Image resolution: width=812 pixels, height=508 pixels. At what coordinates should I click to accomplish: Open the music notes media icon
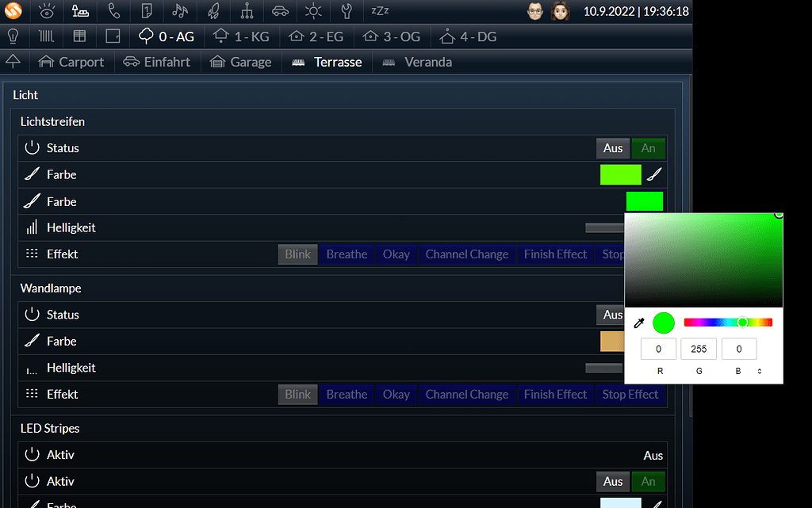pos(180,11)
